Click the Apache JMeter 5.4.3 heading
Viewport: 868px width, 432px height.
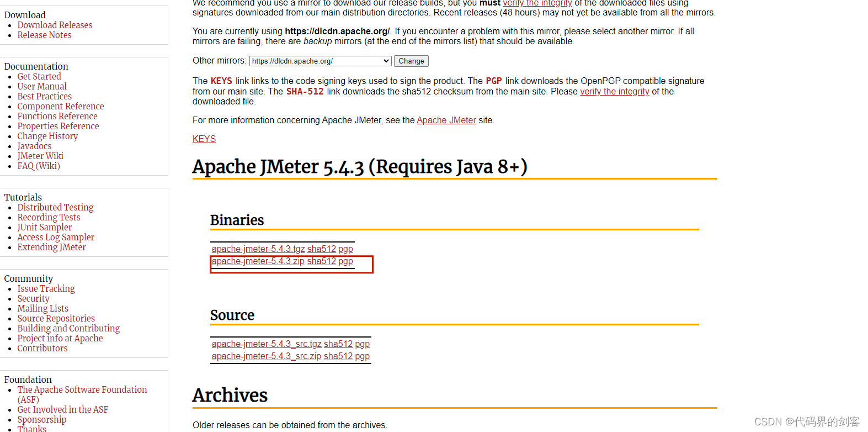360,166
